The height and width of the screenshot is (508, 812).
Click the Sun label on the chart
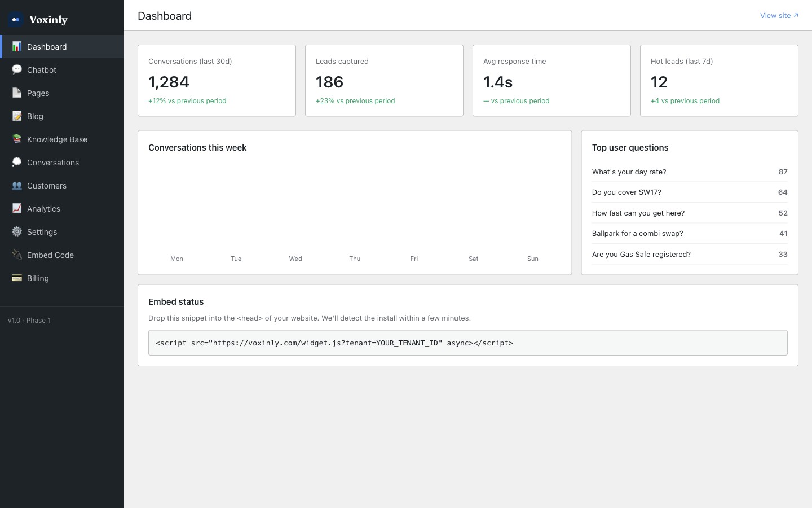click(533, 259)
